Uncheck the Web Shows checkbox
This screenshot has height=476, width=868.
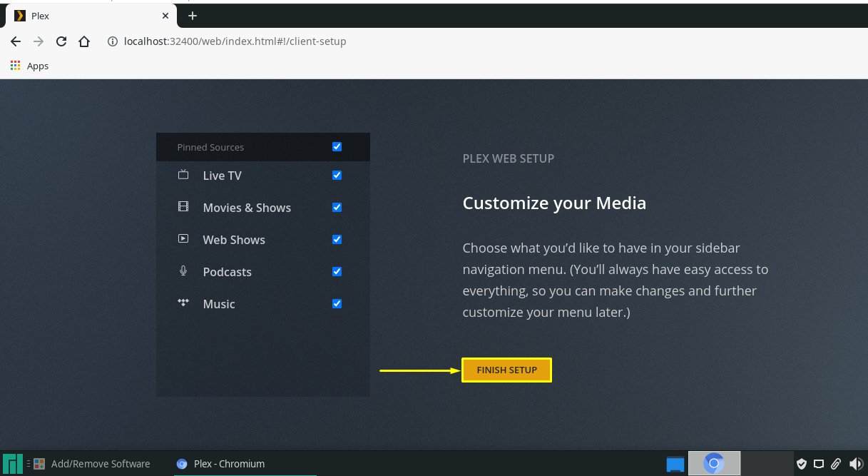(337, 240)
